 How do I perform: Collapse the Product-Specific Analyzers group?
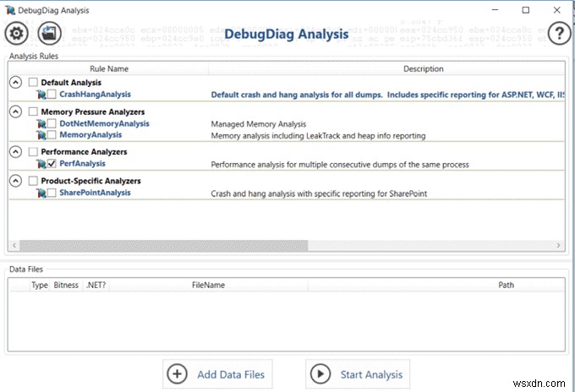[x=15, y=181]
